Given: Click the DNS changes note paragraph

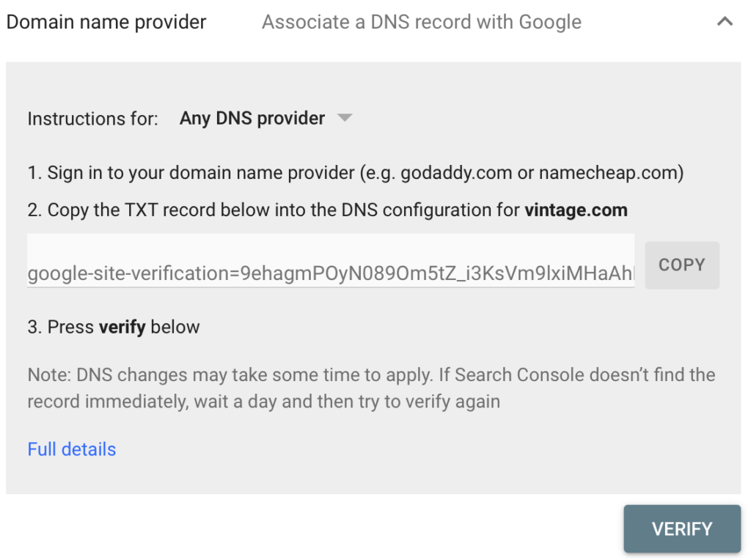Looking at the screenshot, I should (x=293, y=375).
